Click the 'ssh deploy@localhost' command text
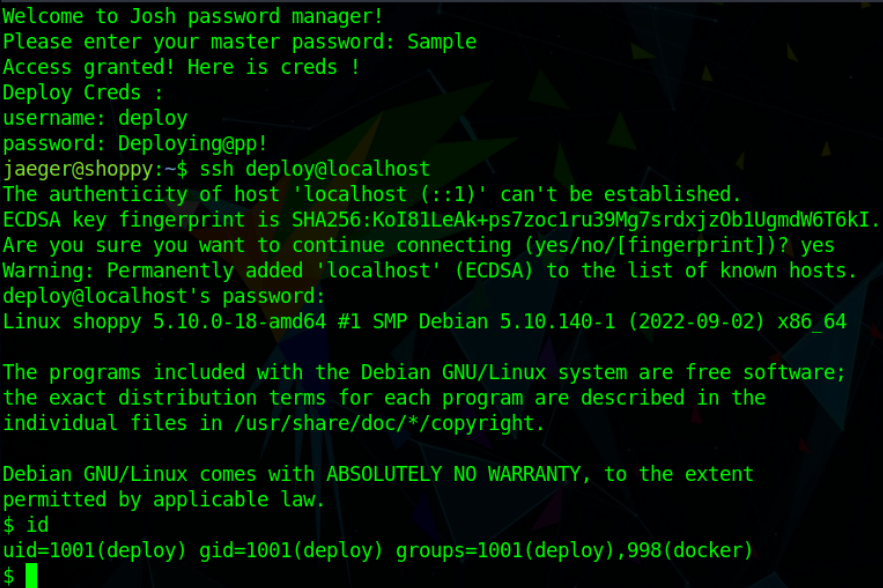 pos(315,168)
